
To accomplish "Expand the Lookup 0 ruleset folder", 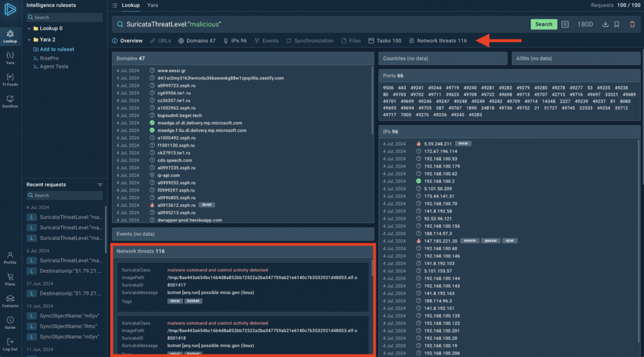I will tap(29, 28).
